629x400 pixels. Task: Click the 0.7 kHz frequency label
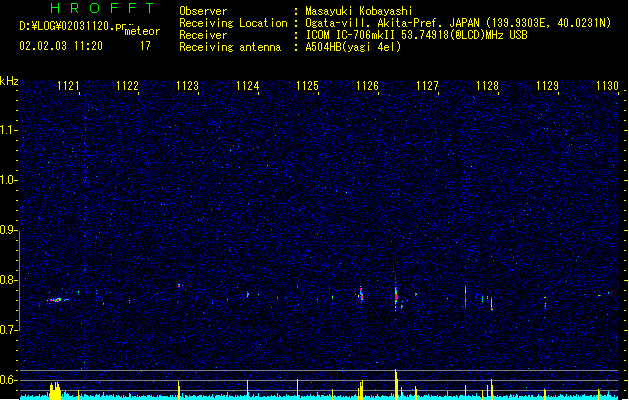tap(8, 330)
